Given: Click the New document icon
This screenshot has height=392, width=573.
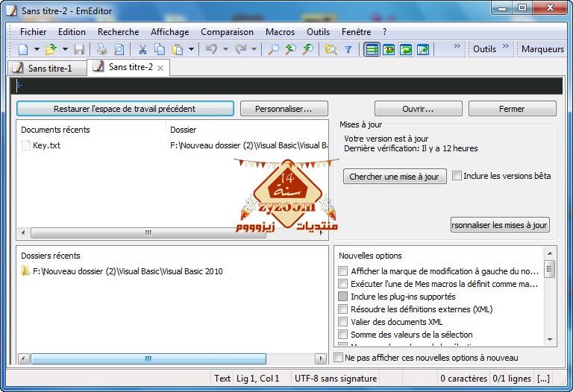Looking at the screenshot, I should coord(23,49).
